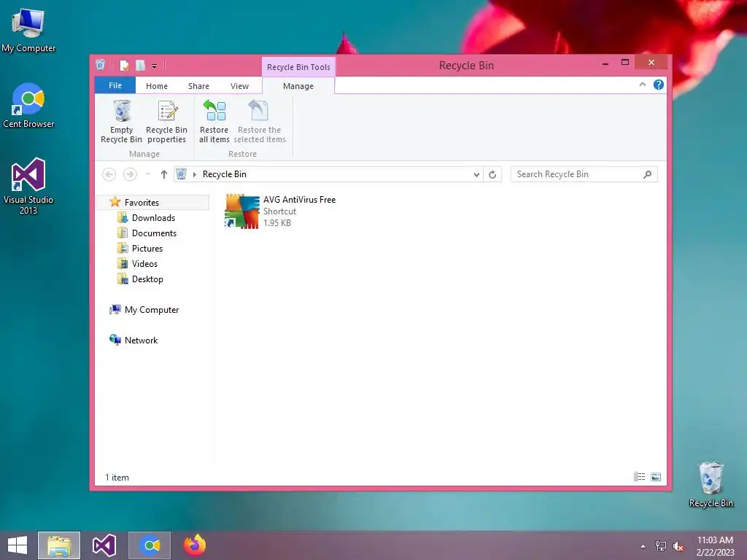
Task: Click Visual Studio in the taskbar
Action: [x=104, y=545]
